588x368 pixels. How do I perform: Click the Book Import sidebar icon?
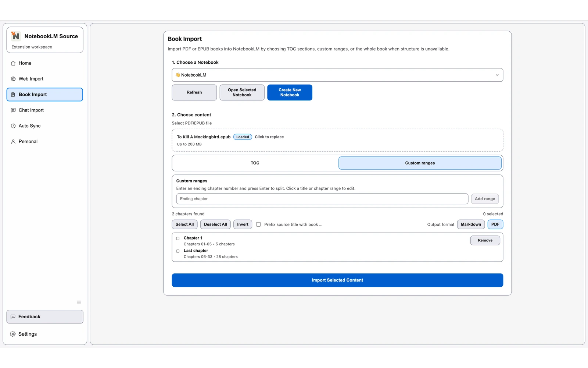(13, 94)
